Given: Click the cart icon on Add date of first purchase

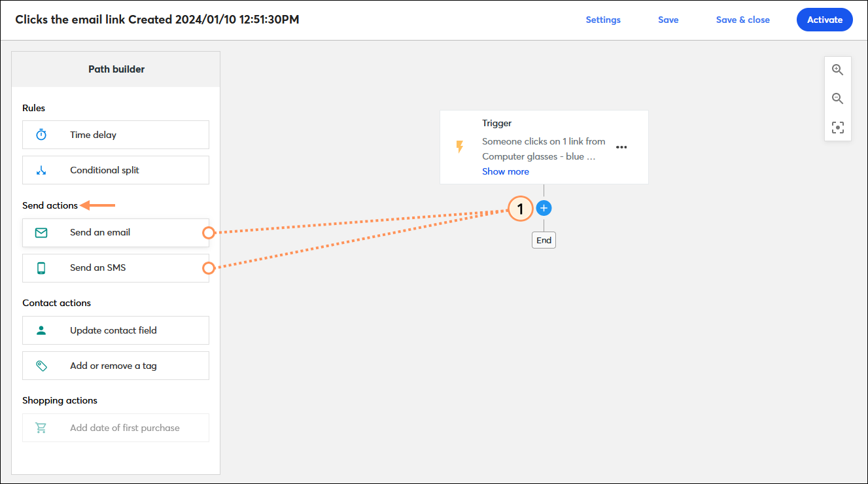Looking at the screenshot, I should coord(41,428).
